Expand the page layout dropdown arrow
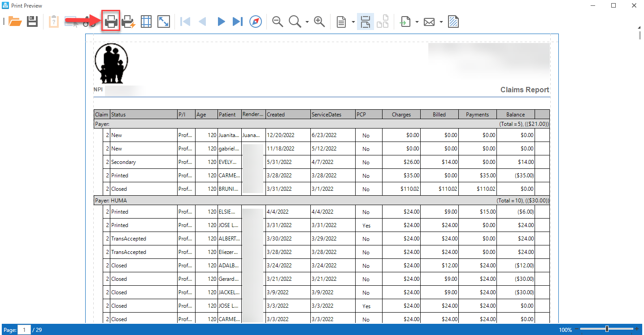644x335 pixels. click(x=353, y=21)
